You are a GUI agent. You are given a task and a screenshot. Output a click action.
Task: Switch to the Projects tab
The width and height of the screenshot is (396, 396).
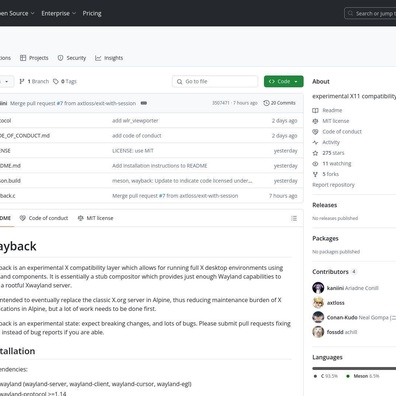pyautogui.click(x=34, y=58)
